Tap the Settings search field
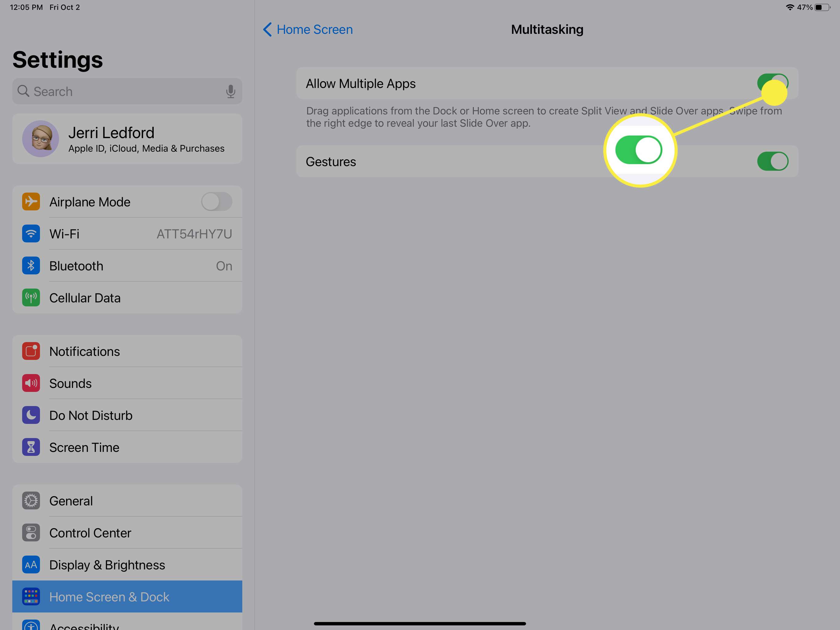Image resolution: width=840 pixels, height=630 pixels. (128, 91)
